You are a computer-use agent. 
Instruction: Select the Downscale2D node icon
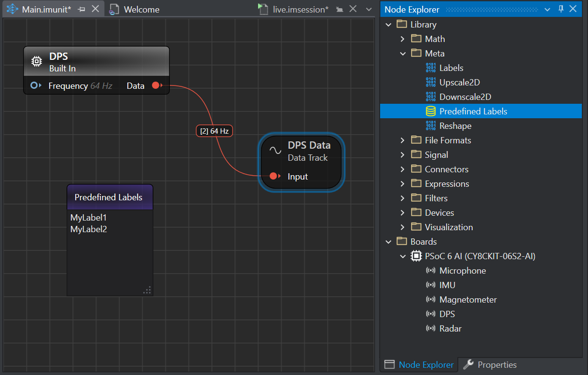pos(431,97)
